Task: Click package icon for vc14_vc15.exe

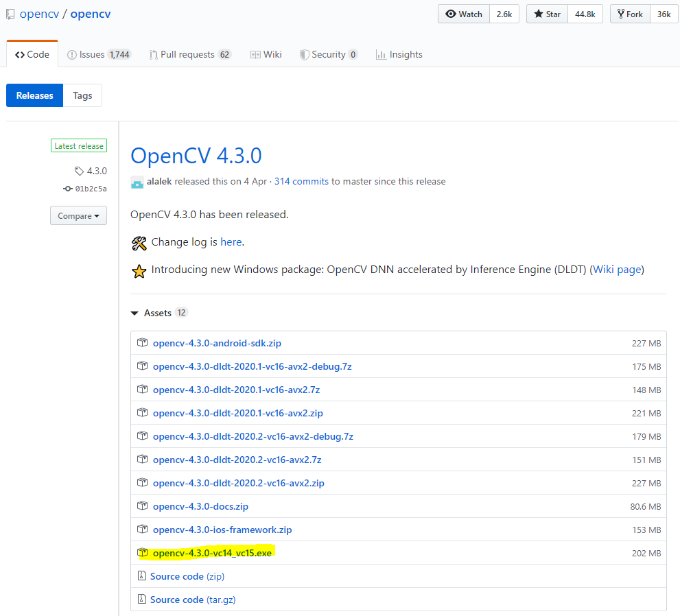Action: (x=142, y=553)
